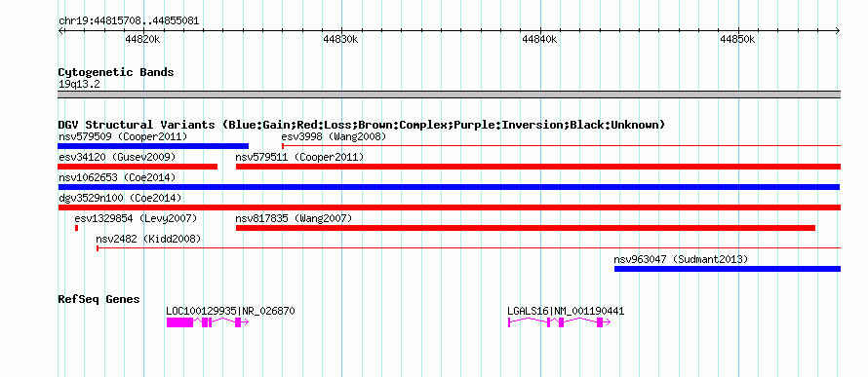Image resolution: width=868 pixels, height=377 pixels.
Task: Select the nsv963047 (Sudmant2013) label
Action: point(681,259)
